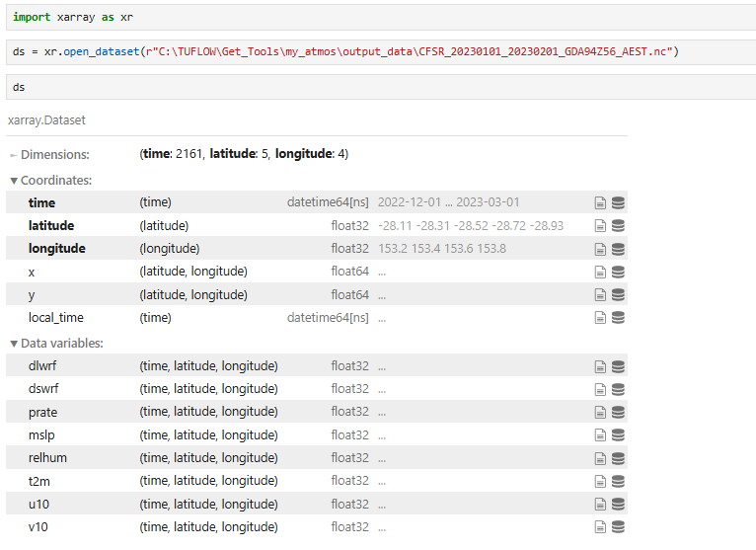The image size is (756, 550).
Task: Toggle data display for dswrf variable
Action: [619, 389]
